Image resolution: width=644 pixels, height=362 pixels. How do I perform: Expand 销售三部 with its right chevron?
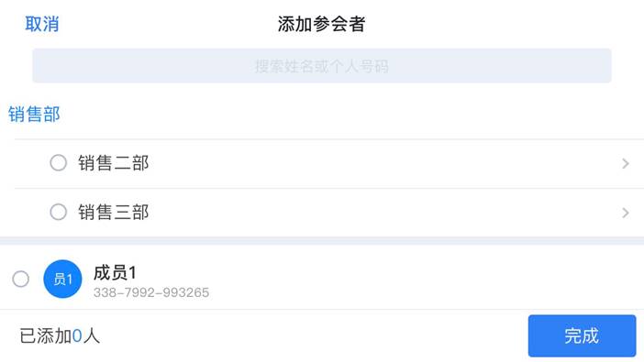click(626, 213)
